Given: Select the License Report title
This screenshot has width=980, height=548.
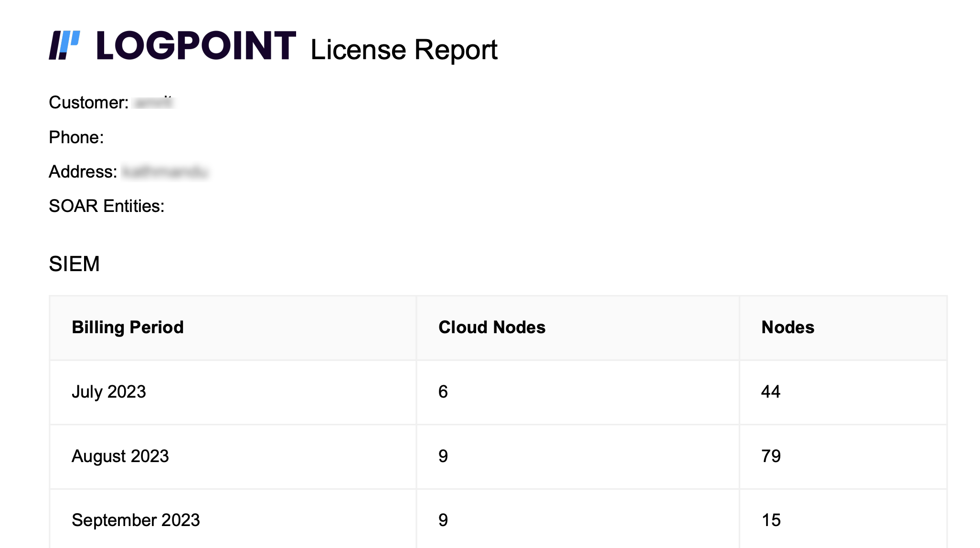Looking at the screenshot, I should point(404,50).
